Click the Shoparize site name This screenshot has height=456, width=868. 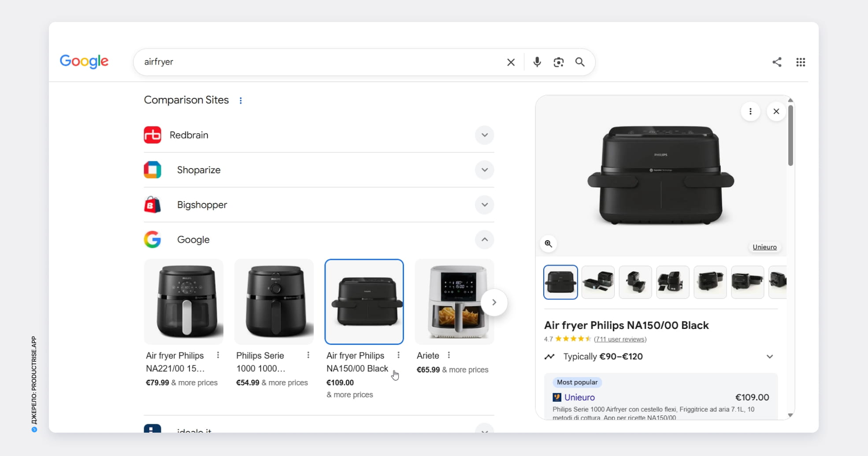199,170
